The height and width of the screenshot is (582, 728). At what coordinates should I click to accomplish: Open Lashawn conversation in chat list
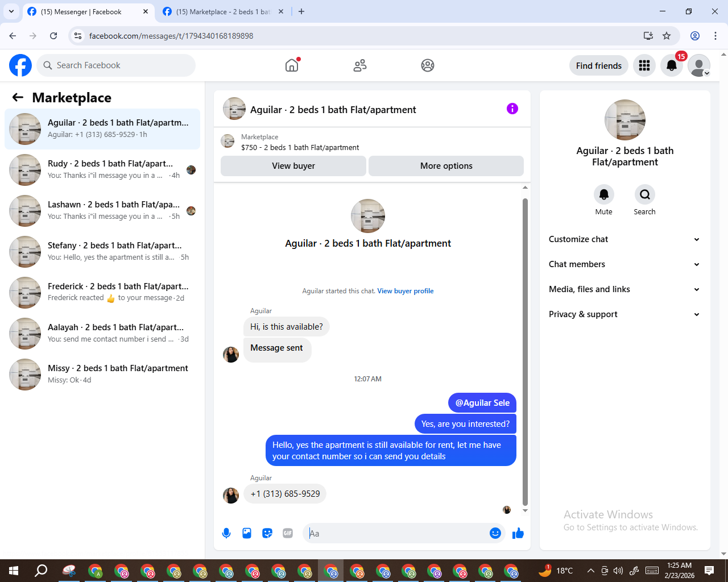coord(102,211)
